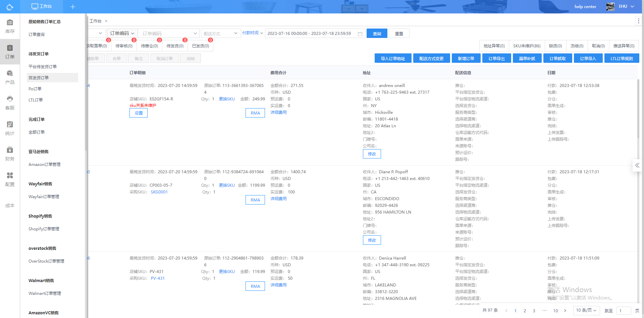Open 详细费用 link for 1400.74 order
Image resolution: width=644 pixels, height=318 pixels.
(x=278, y=199)
